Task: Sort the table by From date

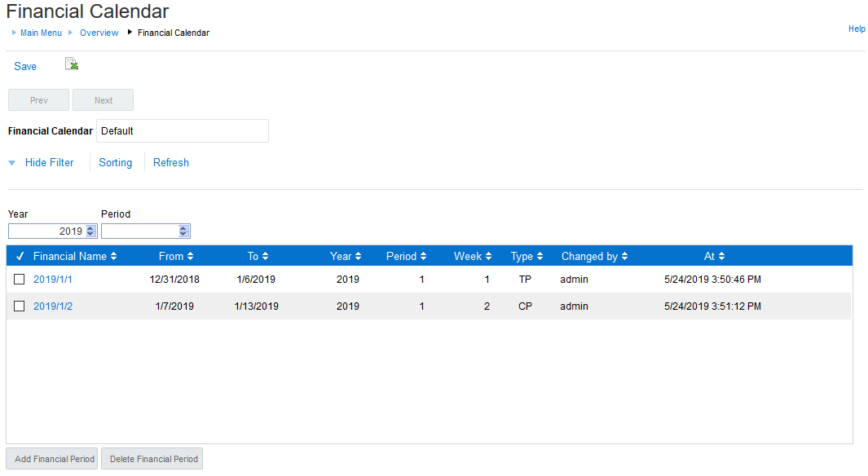Action: point(191,256)
